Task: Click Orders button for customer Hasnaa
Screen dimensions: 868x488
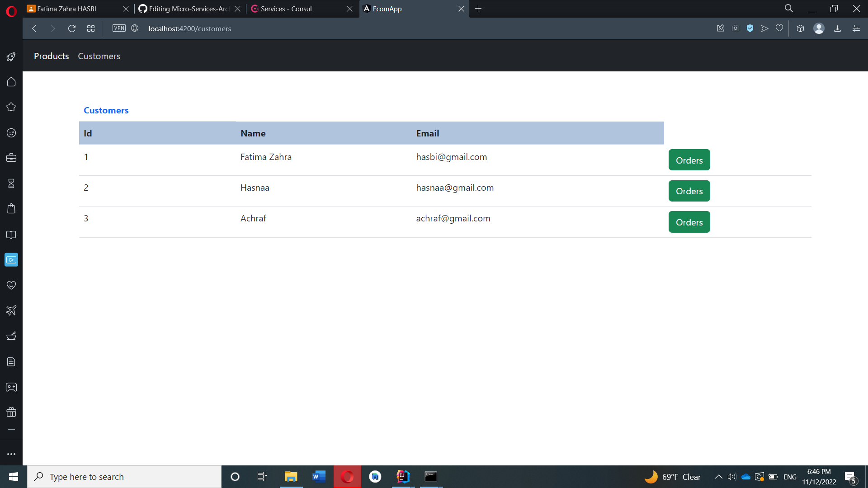Action: tap(689, 191)
